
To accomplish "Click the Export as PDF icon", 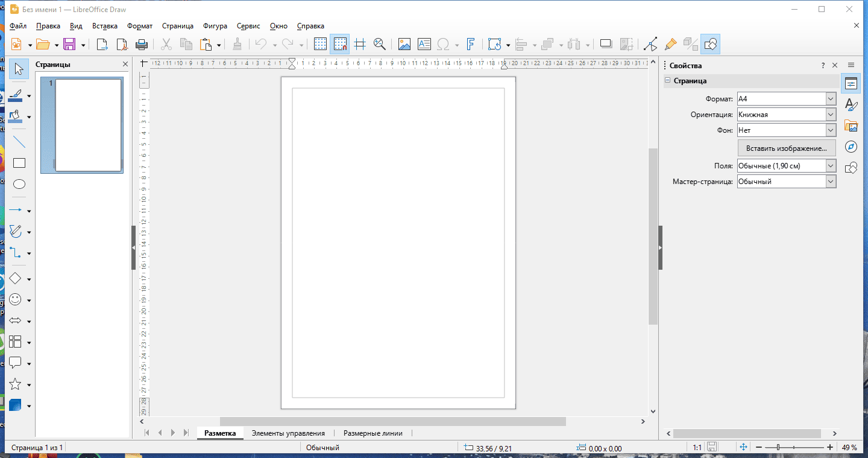I will pos(122,44).
